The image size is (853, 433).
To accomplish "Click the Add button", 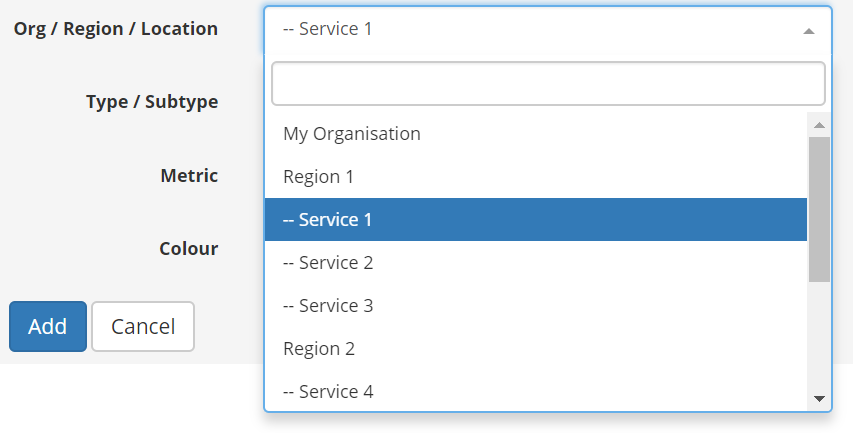I will click(48, 326).
